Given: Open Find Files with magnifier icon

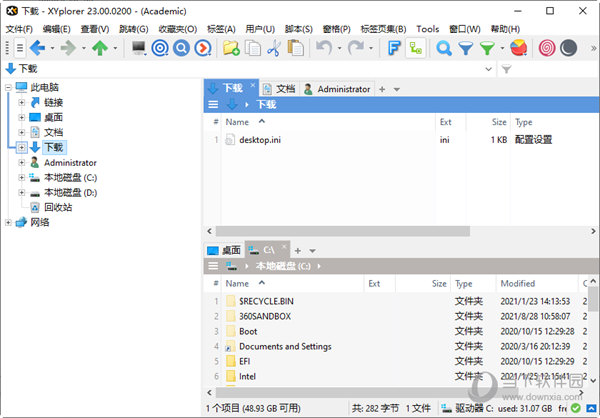Looking at the screenshot, I should click(444, 48).
